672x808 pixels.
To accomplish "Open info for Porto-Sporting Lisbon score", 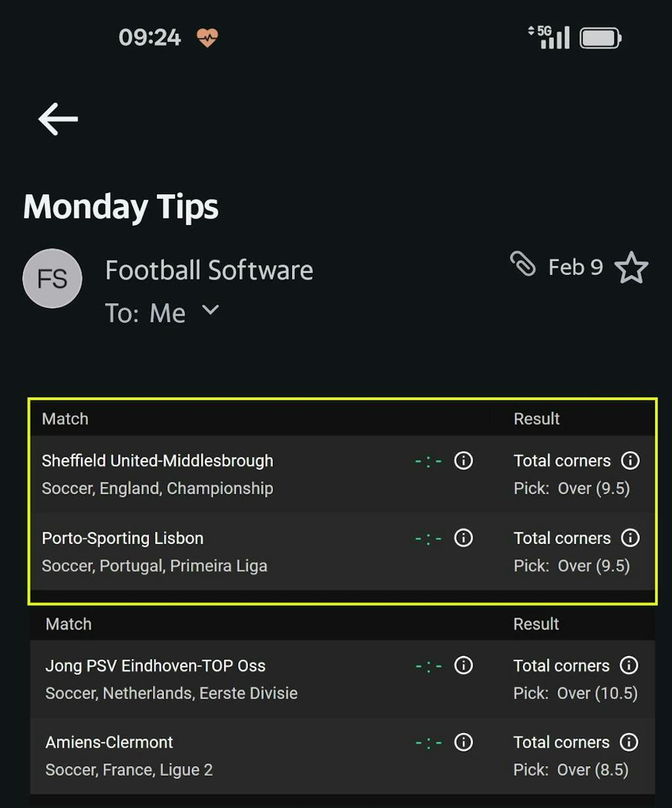I will tap(463, 538).
